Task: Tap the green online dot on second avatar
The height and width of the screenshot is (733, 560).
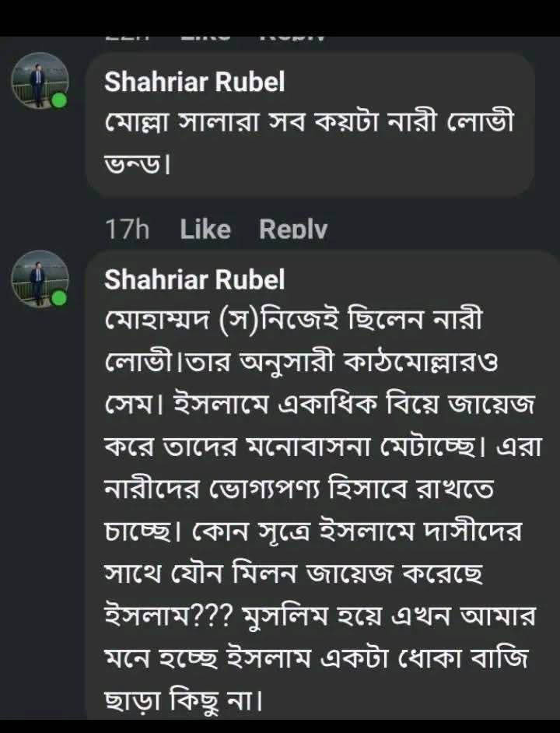Action: (x=59, y=298)
